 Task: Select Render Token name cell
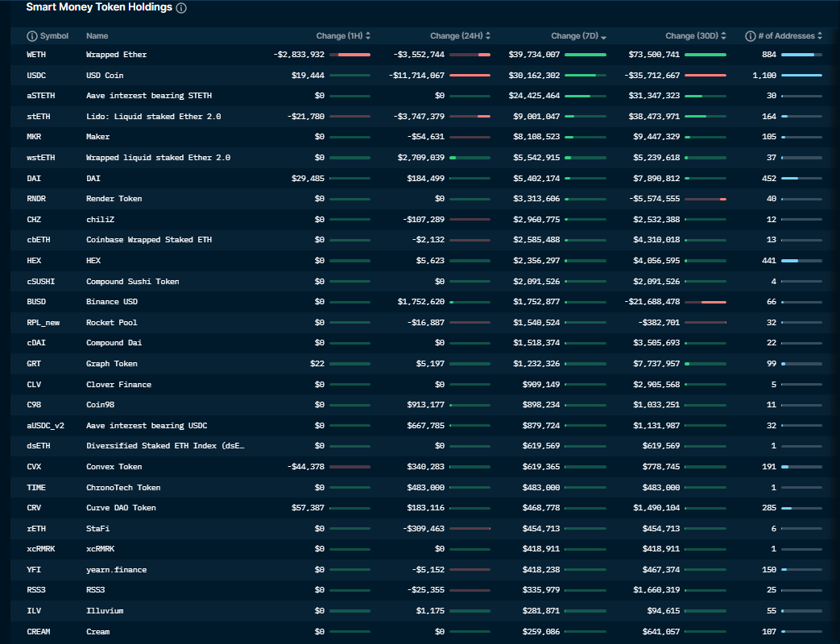tap(114, 199)
